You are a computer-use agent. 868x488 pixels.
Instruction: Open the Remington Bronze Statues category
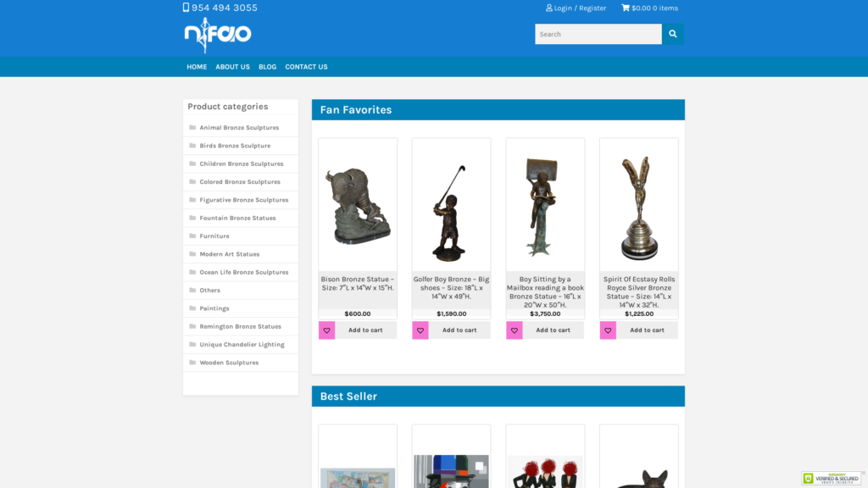pyautogui.click(x=240, y=326)
